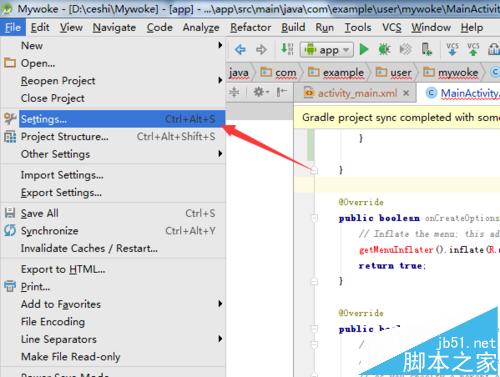The image size is (500, 377).
Task: Click the green Run button
Action: 364,50
